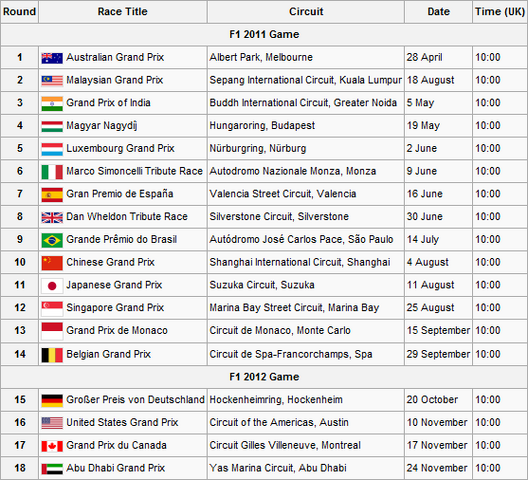Click the Suzuka Circuit, Suzuka cell
This screenshot has height=480, width=528.
click(x=306, y=285)
